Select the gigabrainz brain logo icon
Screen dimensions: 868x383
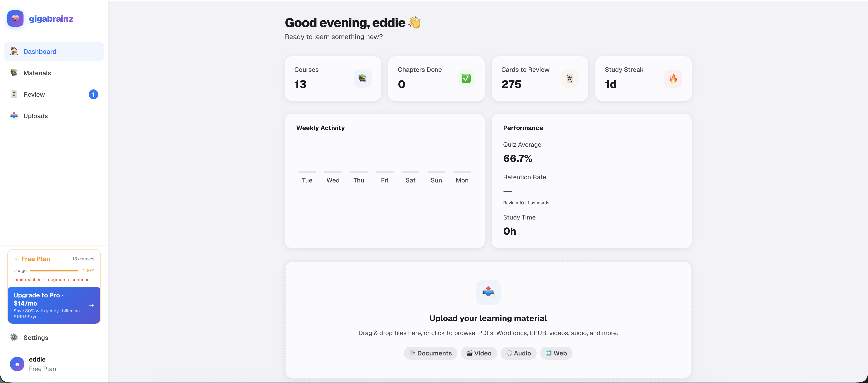(x=15, y=19)
